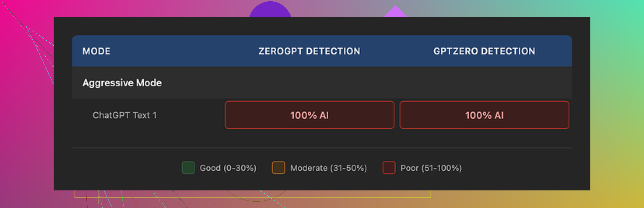Click the red Poor legend swatch
The image size is (644, 208).
389,168
